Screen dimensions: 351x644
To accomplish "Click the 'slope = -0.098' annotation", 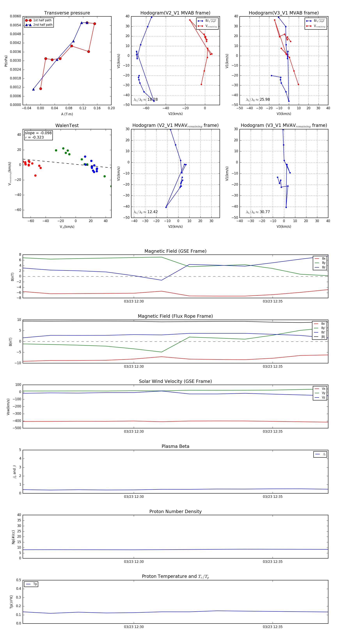I will 38,133.
